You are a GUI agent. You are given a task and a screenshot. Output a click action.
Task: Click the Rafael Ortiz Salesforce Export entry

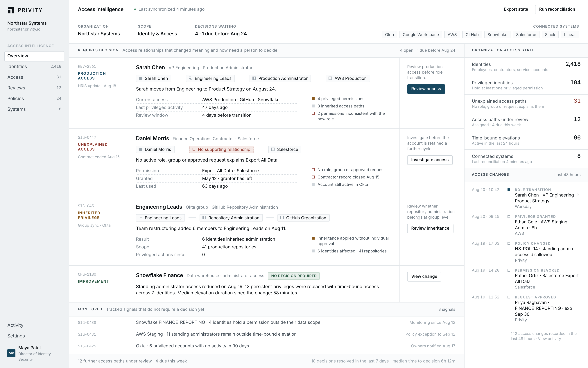(547, 279)
